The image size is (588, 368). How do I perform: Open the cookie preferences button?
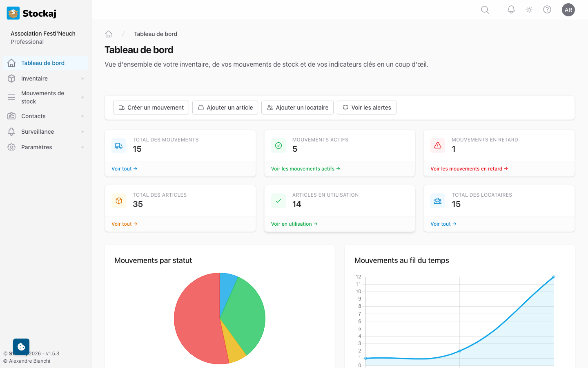click(x=21, y=347)
